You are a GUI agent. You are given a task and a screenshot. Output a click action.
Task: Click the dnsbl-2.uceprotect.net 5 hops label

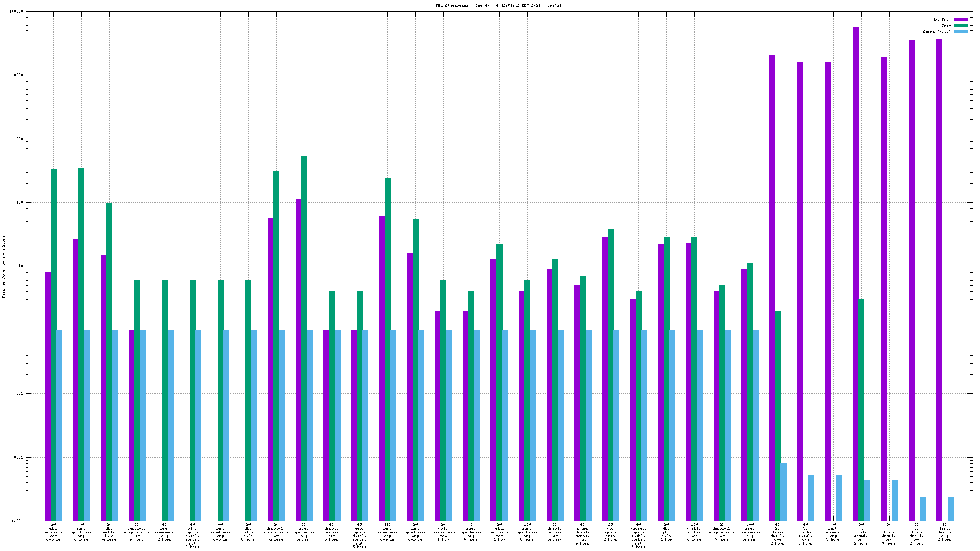[x=722, y=532]
